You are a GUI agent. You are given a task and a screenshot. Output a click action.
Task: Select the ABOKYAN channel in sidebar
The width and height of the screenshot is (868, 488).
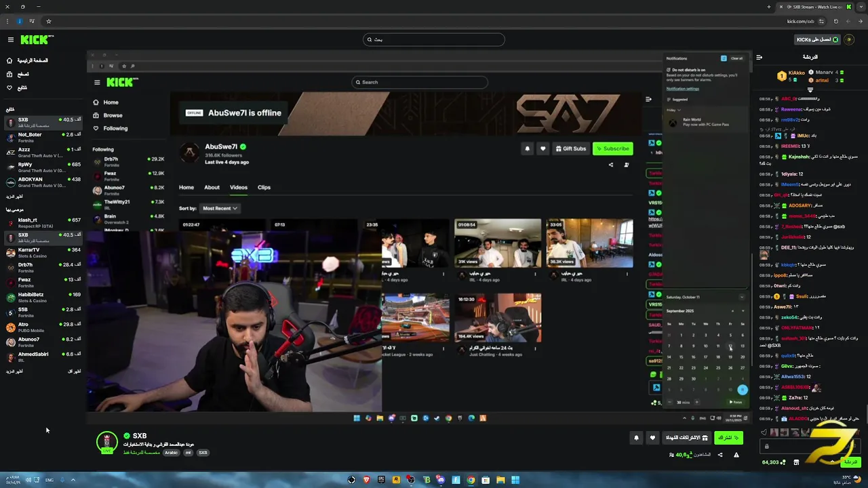[x=43, y=182]
